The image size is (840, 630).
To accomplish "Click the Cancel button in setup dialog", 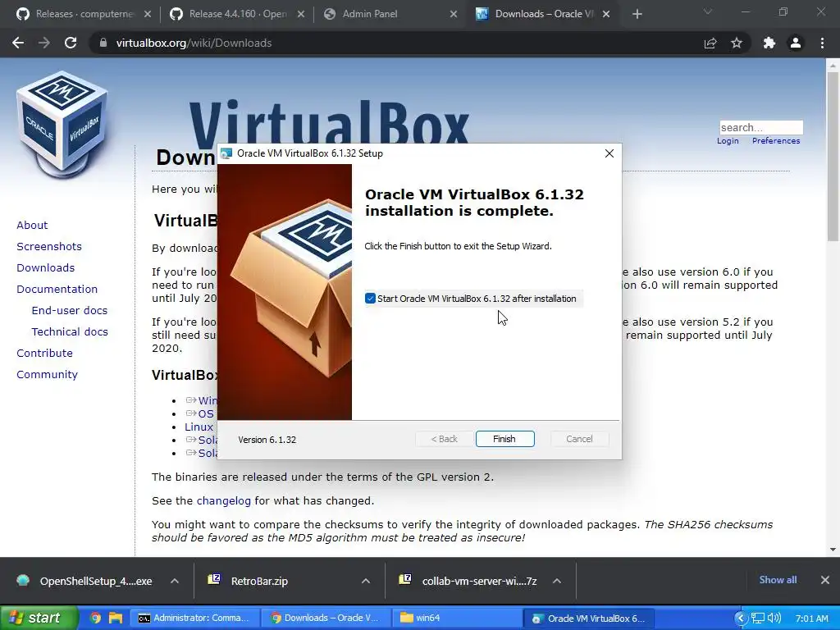I will [x=579, y=439].
